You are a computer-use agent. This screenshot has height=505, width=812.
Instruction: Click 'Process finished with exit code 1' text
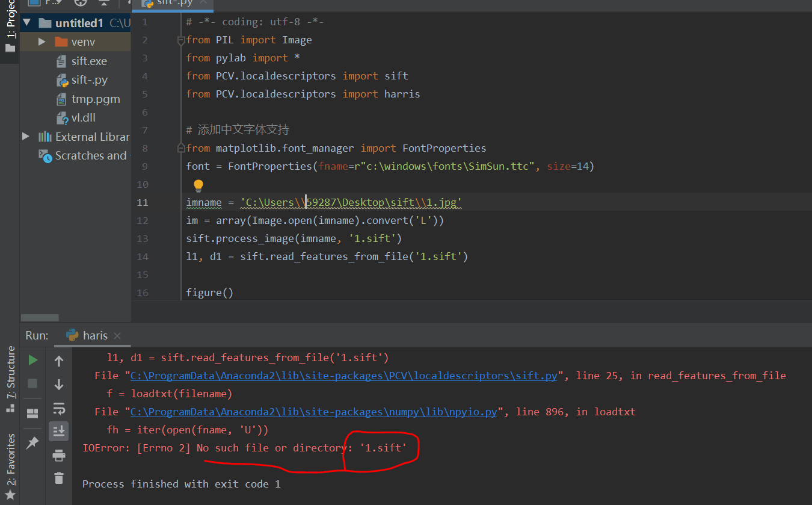click(181, 484)
